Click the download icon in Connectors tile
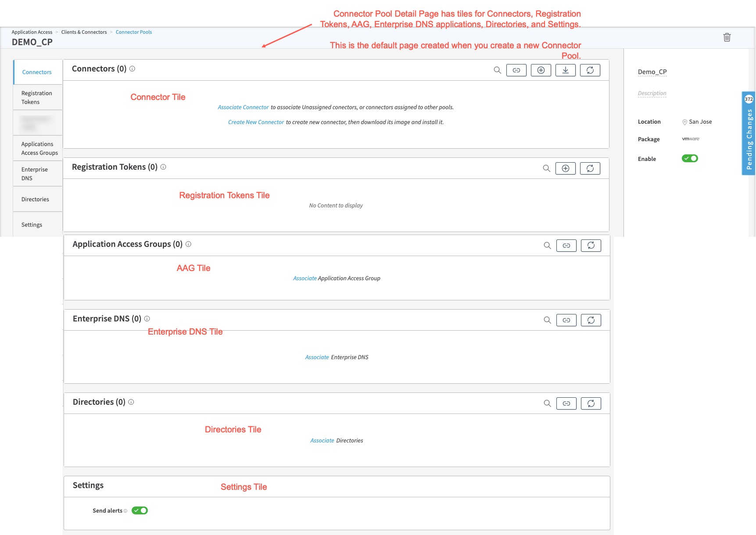This screenshot has width=756, height=535. (566, 70)
